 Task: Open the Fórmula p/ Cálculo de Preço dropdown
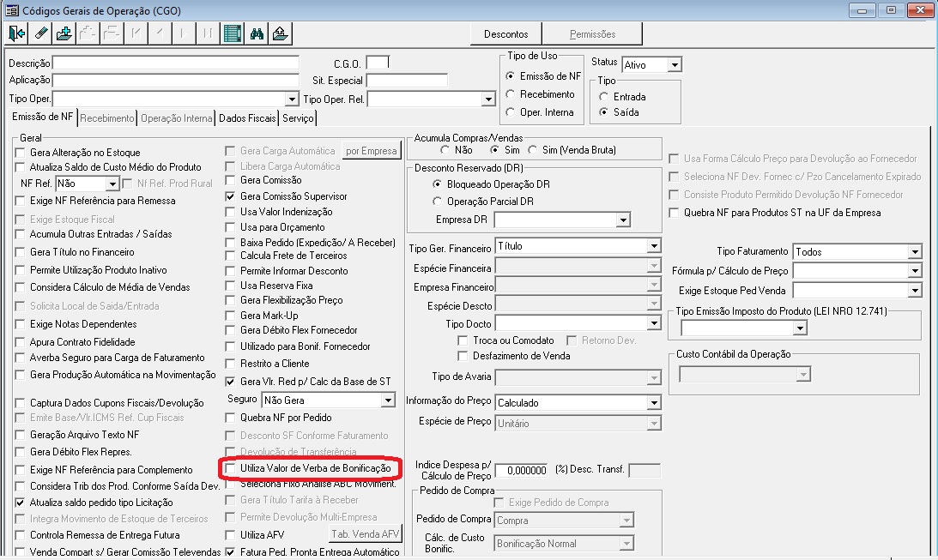915,271
